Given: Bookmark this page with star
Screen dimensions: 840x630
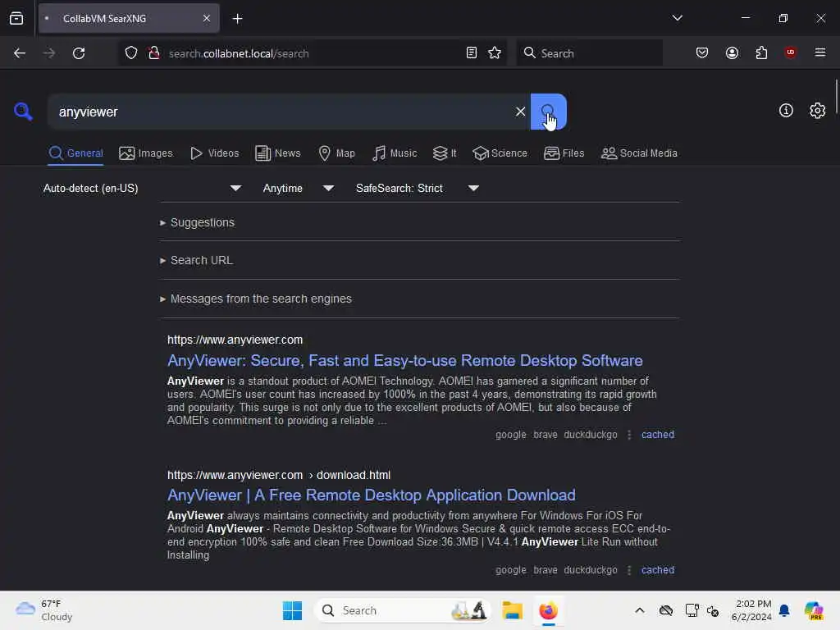Looking at the screenshot, I should (495, 53).
